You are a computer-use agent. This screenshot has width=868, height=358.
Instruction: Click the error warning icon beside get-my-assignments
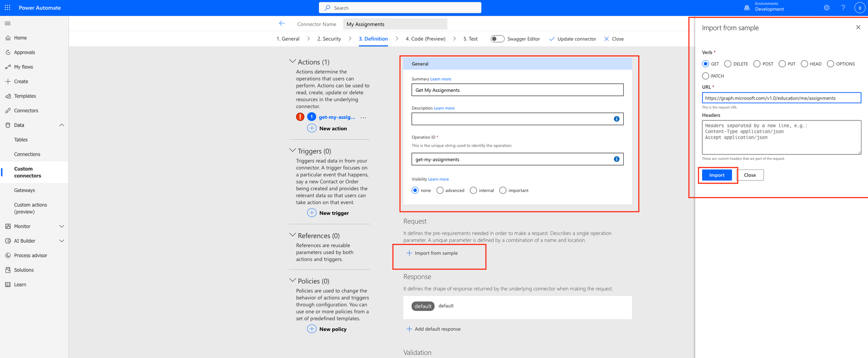tap(300, 117)
